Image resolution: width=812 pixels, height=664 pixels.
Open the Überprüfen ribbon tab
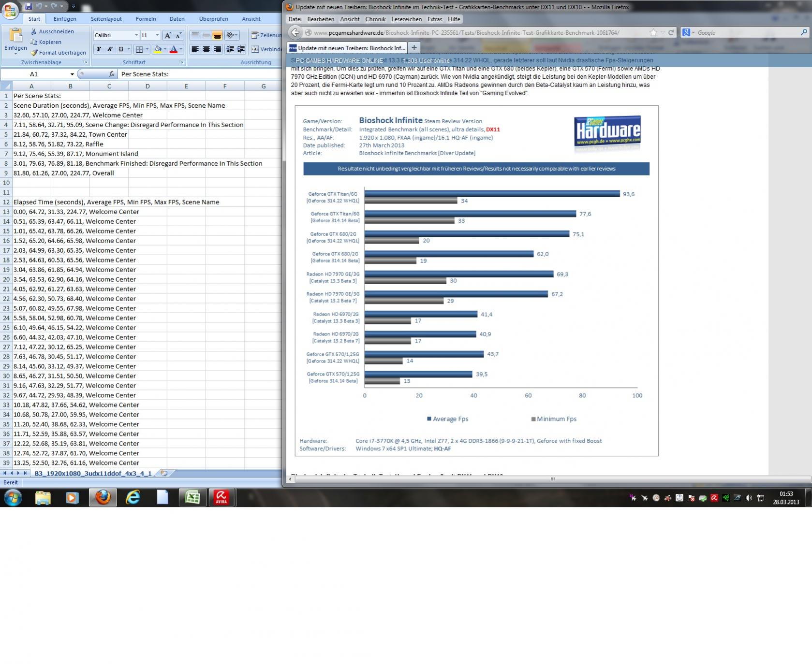pyautogui.click(x=213, y=19)
